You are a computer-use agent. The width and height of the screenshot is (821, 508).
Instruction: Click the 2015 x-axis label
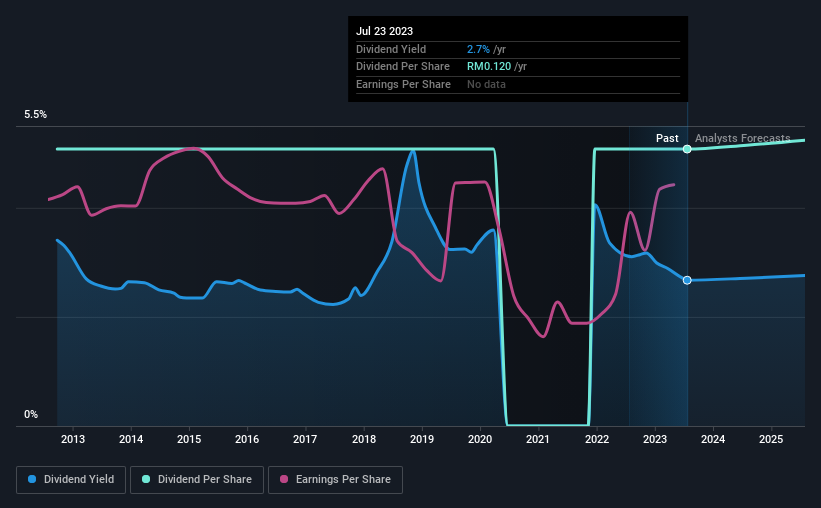coord(189,439)
